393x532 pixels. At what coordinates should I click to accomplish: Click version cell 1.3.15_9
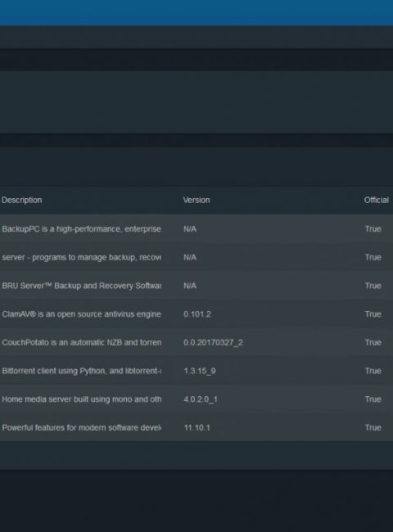pos(200,371)
